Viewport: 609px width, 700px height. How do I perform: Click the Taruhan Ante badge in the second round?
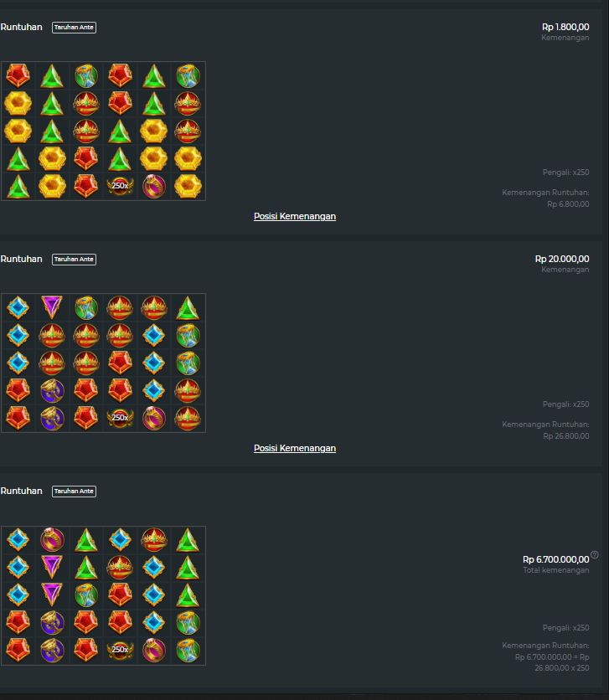(74, 260)
